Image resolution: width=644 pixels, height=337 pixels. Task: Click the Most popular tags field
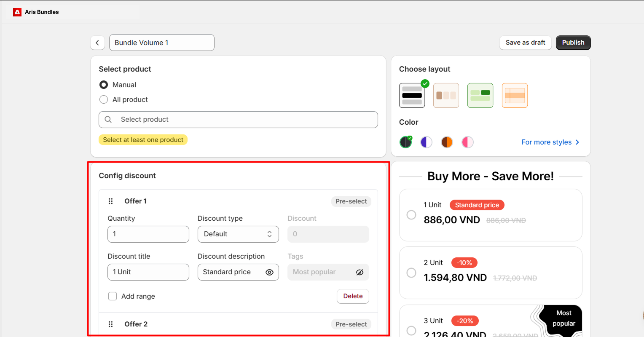point(328,272)
